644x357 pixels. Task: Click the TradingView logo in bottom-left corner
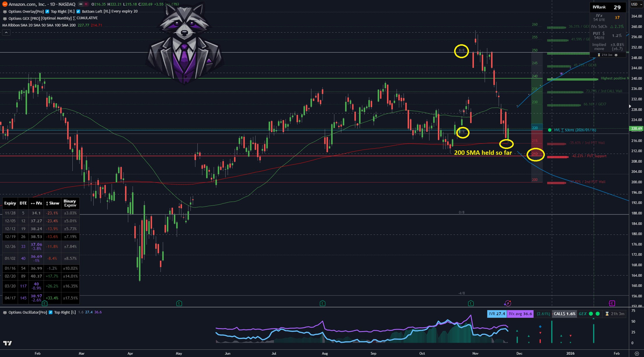(x=7, y=343)
